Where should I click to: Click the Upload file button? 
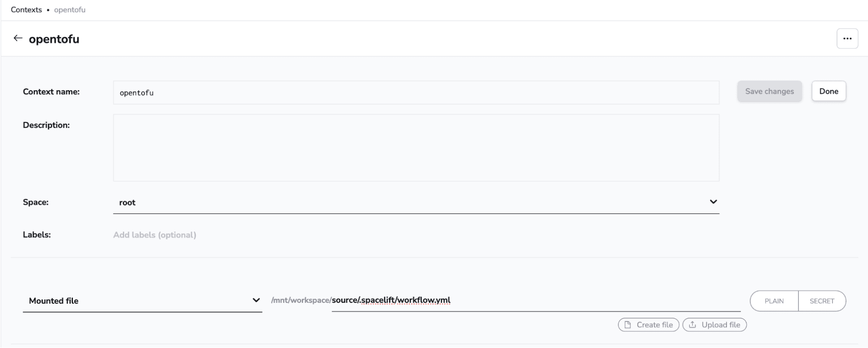coord(714,325)
